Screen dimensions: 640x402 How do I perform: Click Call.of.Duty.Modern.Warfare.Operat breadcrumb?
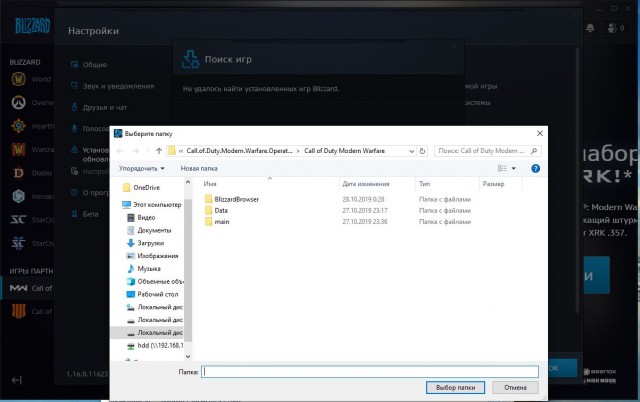click(x=240, y=151)
